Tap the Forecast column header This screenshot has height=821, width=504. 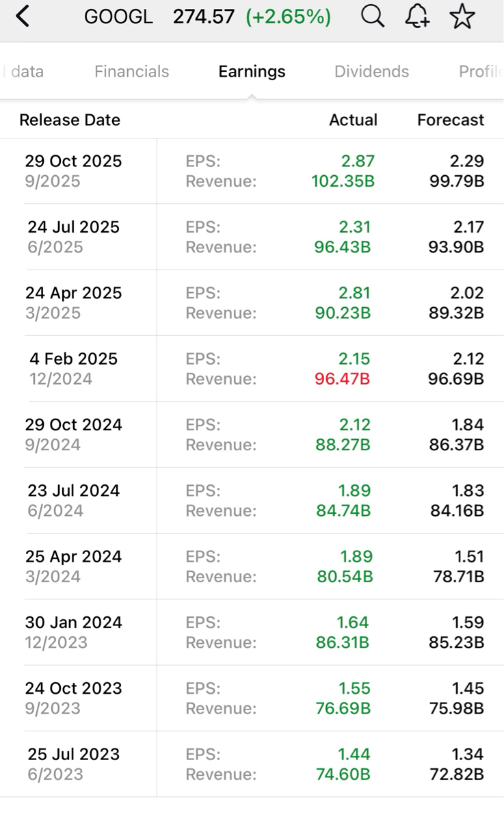451,120
